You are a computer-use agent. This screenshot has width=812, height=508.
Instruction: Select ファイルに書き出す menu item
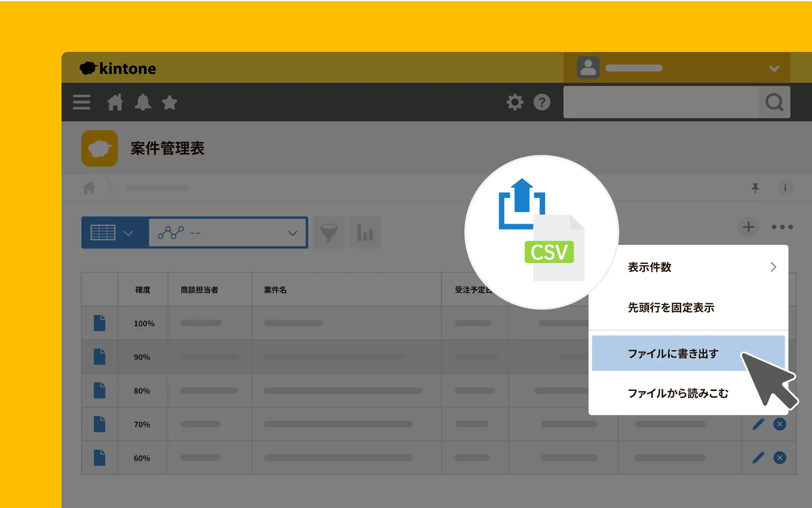click(x=673, y=353)
